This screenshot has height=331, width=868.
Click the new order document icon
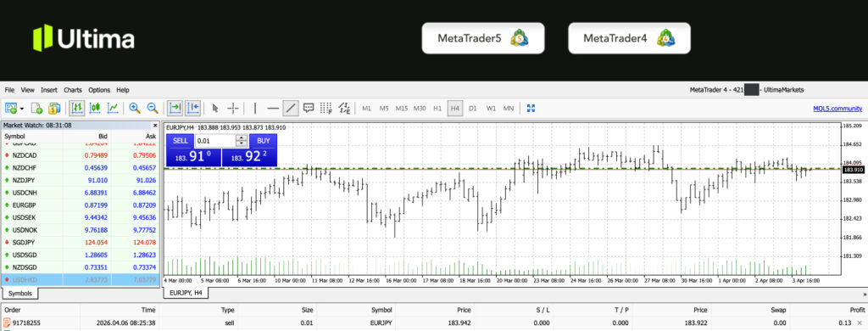coord(36,108)
